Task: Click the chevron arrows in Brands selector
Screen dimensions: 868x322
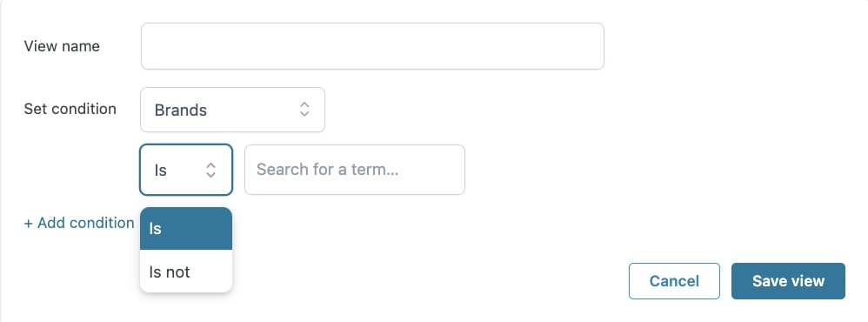Action: click(x=304, y=109)
